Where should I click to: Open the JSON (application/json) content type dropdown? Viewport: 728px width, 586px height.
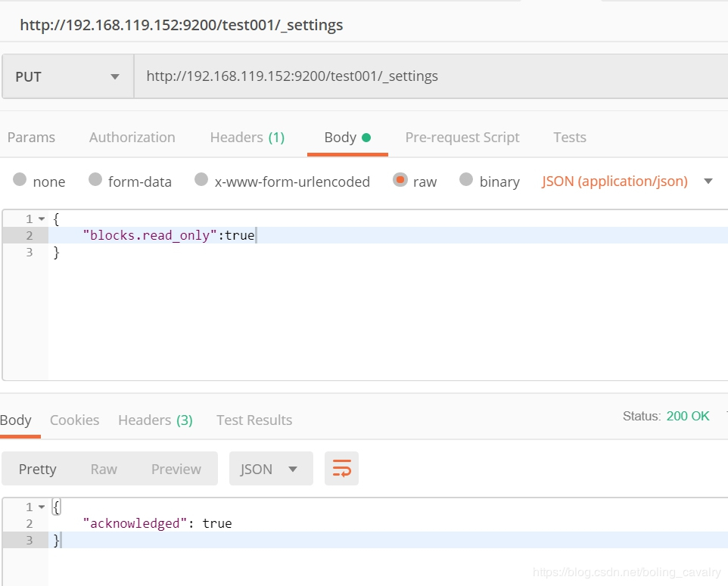click(x=627, y=181)
